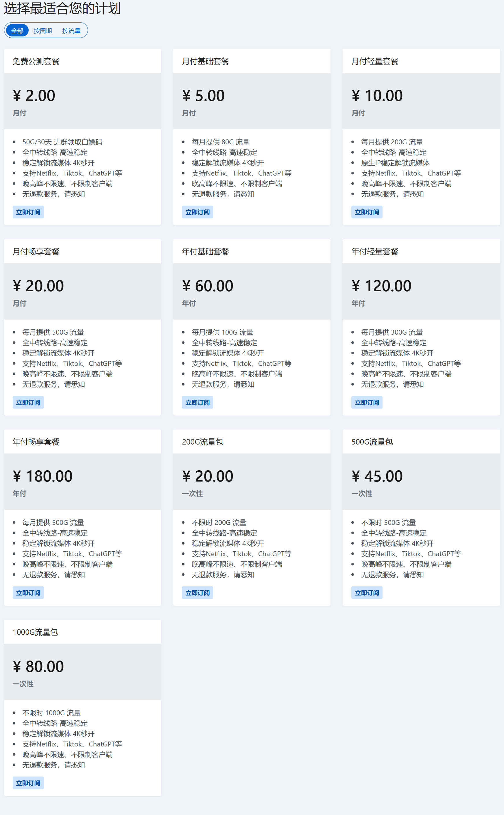Click 立即订阅 under 1000G流量包
Screen dimensions: 504x815
point(28,783)
